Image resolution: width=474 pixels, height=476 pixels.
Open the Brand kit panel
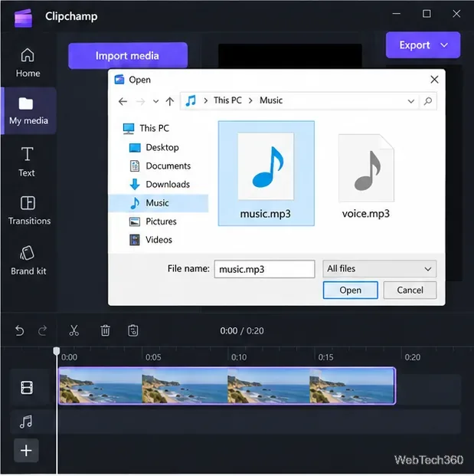(x=28, y=261)
